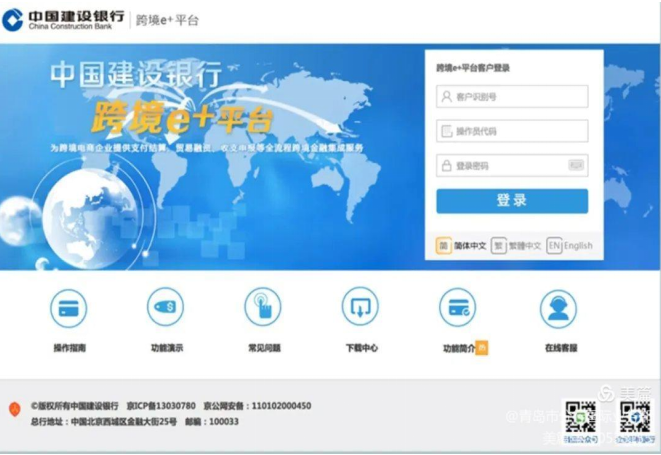Click the right QR code in footer
The image size is (661, 455).
pos(635,417)
